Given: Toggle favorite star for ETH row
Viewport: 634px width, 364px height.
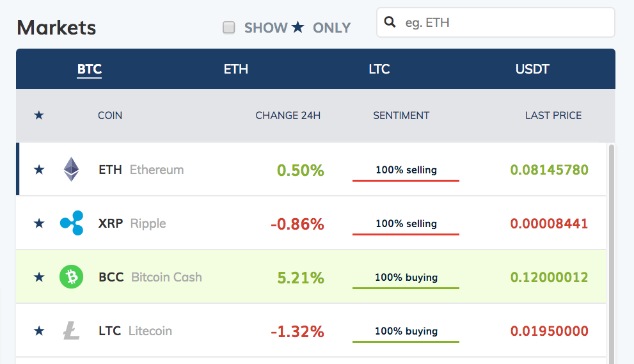Looking at the screenshot, I should tap(39, 170).
